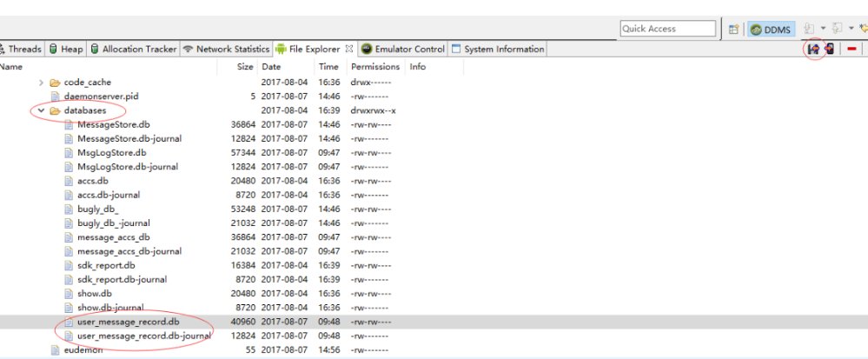868x359 pixels.
Task: Select user_message_record.db-journal file
Action: (x=144, y=336)
